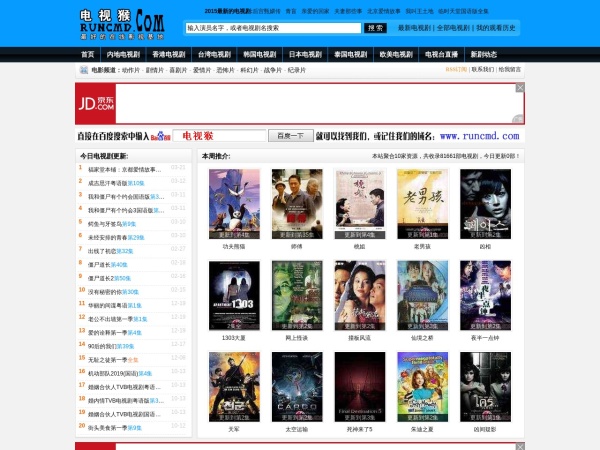Click 北京爱情故事 in top trending links
This screenshot has width=600, height=450.
[384, 11]
